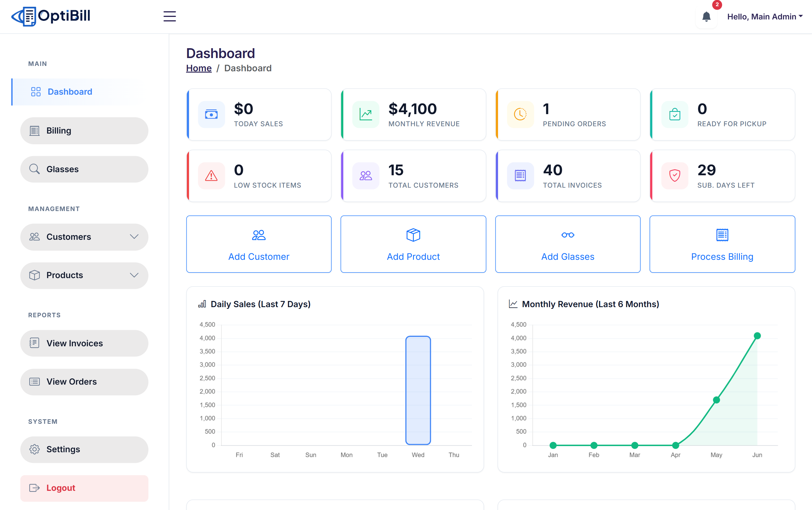This screenshot has height=510, width=812.
Task: Click the Dashboard grid icon in sidebar
Action: 36,92
